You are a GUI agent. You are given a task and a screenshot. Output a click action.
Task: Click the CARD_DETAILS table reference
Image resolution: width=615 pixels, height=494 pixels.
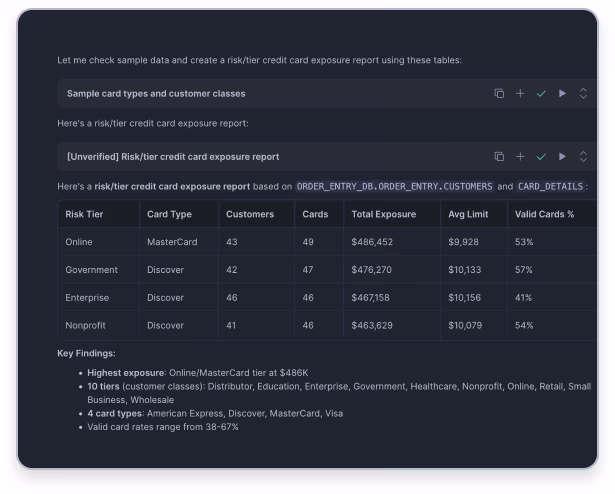click(x=551, y=186)
